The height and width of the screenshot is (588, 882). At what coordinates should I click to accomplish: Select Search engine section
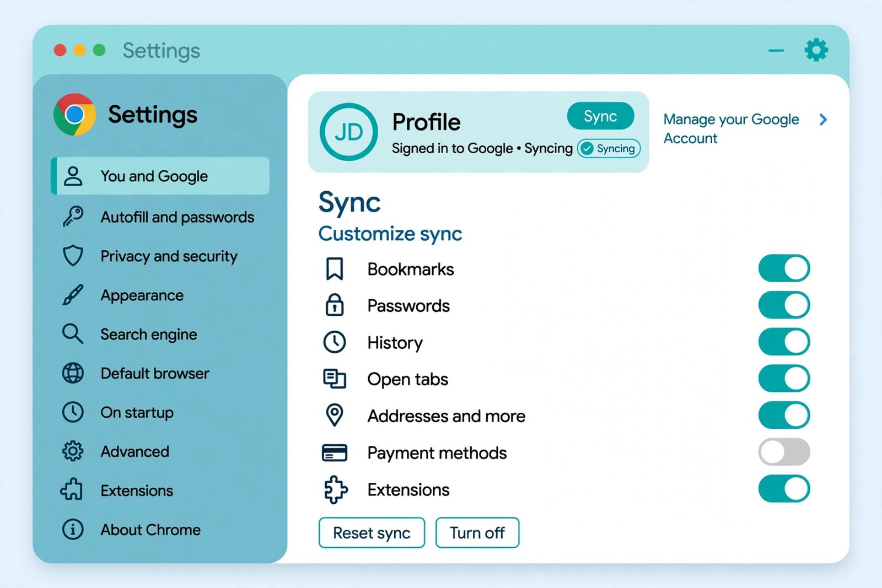tap(160, 334)
